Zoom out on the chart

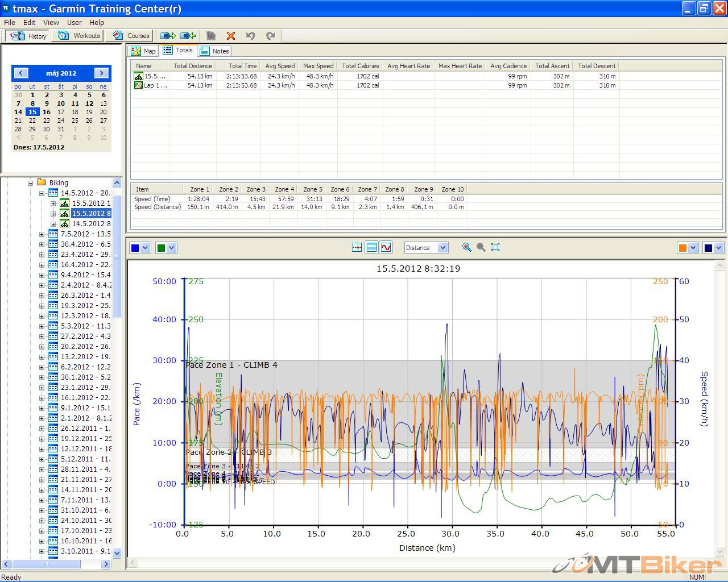tap(481, 247)
